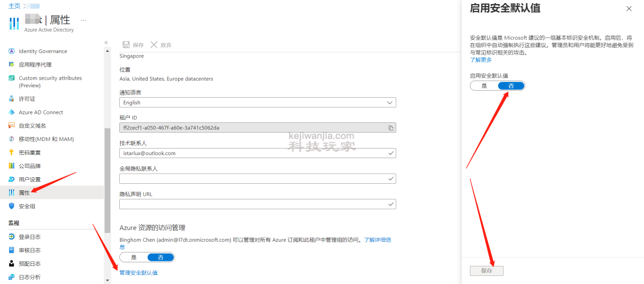Click the Singapore country value text
Viewport: 644px width, 284px height.
[x=132, y=56]
